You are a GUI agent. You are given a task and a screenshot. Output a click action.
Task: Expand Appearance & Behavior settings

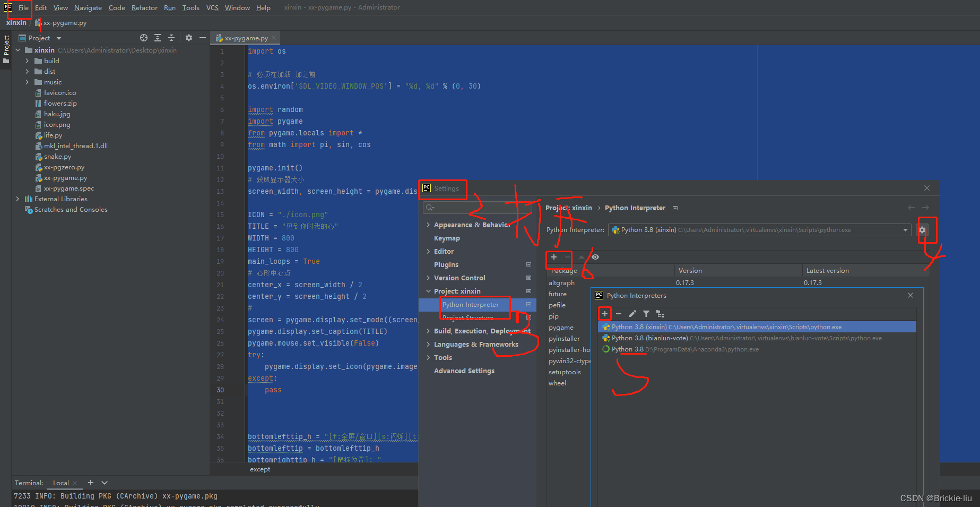point(428,225)
